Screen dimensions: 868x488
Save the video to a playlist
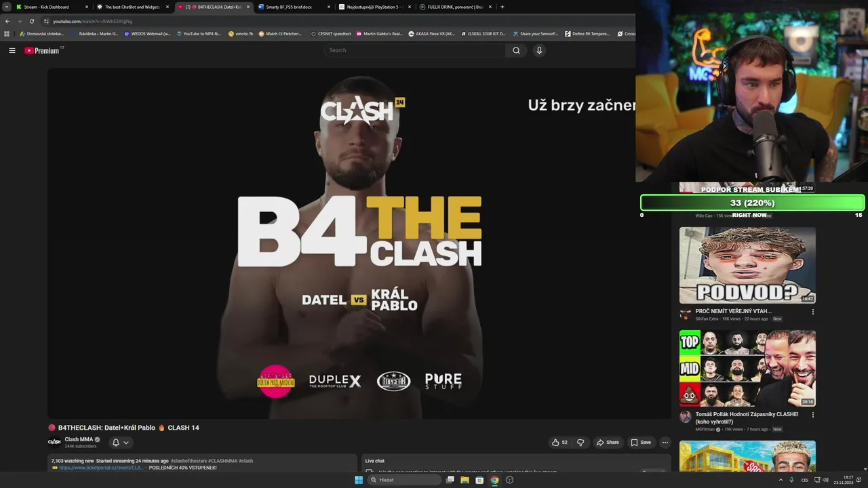(641, 443)
